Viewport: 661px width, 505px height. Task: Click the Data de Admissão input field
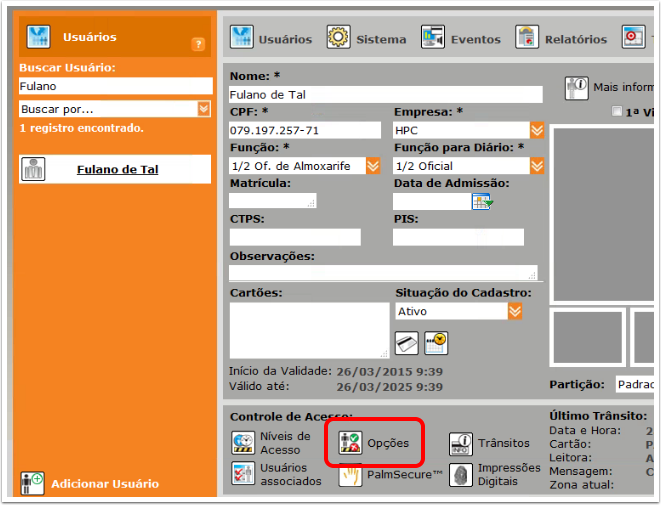pos(432,201)
